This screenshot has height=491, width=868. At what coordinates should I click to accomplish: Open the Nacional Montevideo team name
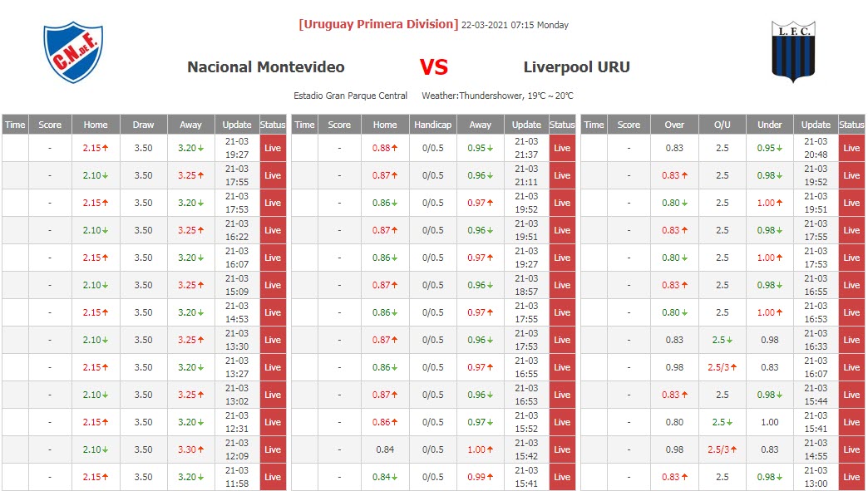click(x=265, y=67)
